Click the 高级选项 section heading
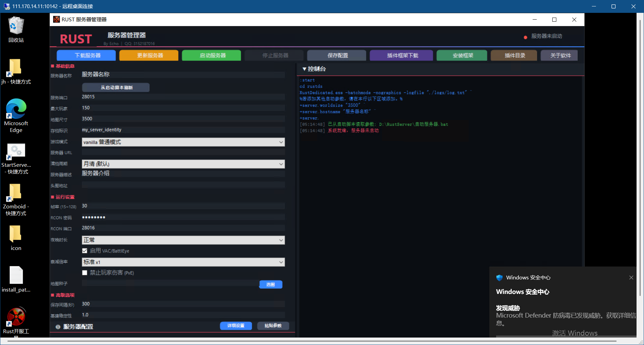This screenshot has height=345, width=644. [65, 295]
